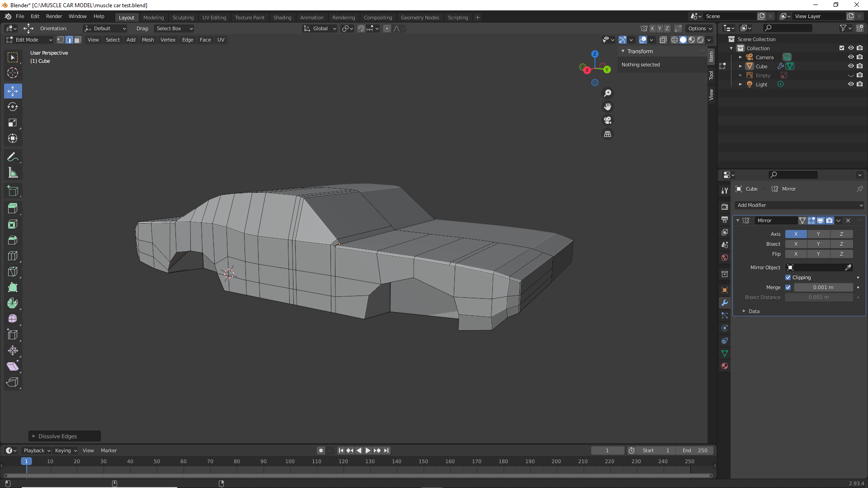The width and height of the screenshot is (868, 488).
Task: Uncheck the Merge checkbox
Action: pyautogui.click(x=788, y=287)
